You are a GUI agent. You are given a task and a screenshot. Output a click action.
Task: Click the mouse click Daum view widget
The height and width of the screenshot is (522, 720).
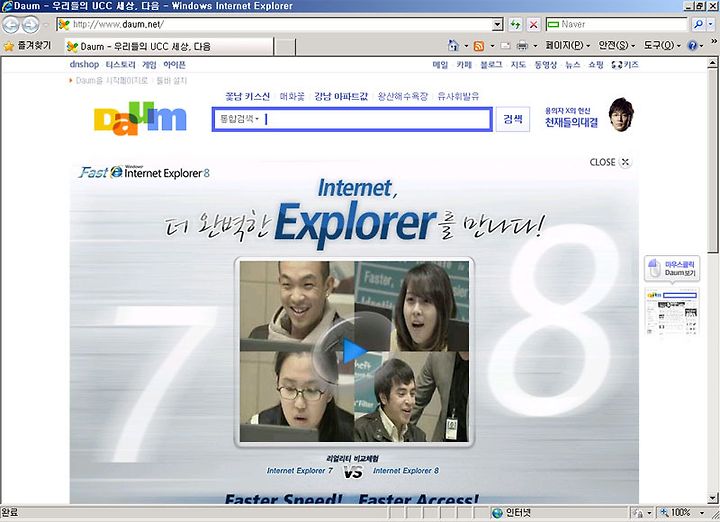coord(672,268)
